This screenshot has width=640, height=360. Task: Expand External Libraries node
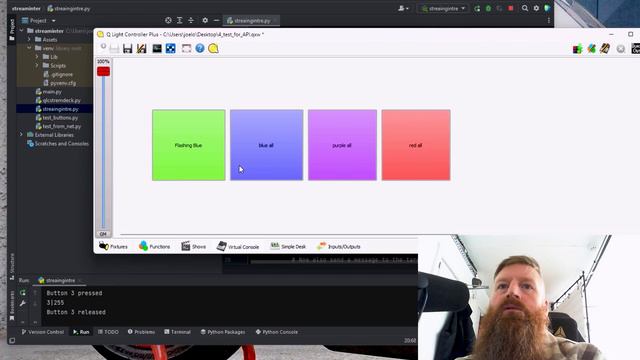pyautogui.click(x=22, y=135)
